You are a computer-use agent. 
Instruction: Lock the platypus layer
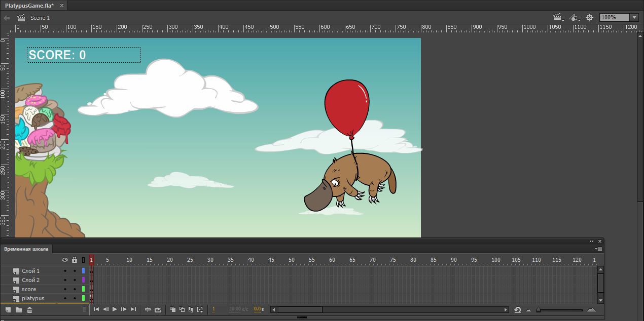pos(75,298)
